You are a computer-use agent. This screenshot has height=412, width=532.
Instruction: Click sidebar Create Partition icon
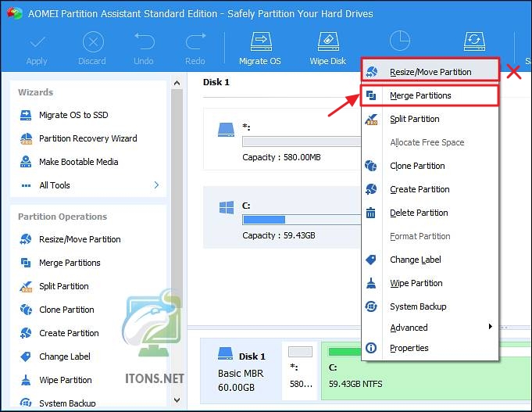pos(26,333)
